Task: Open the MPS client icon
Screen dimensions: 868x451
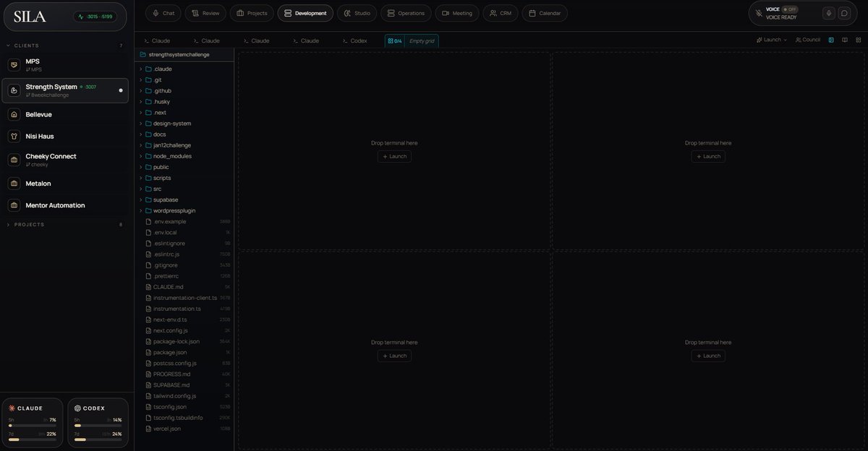Action: (x=14, y=65)
